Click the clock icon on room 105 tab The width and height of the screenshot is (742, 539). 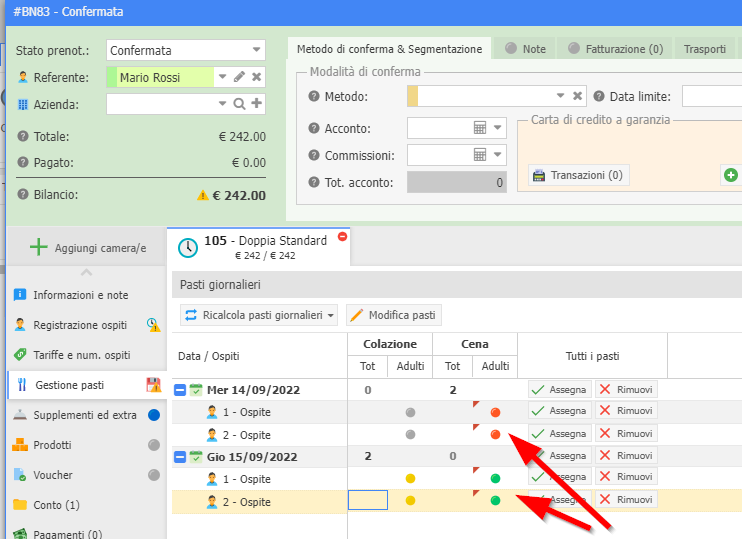(188, 248)
